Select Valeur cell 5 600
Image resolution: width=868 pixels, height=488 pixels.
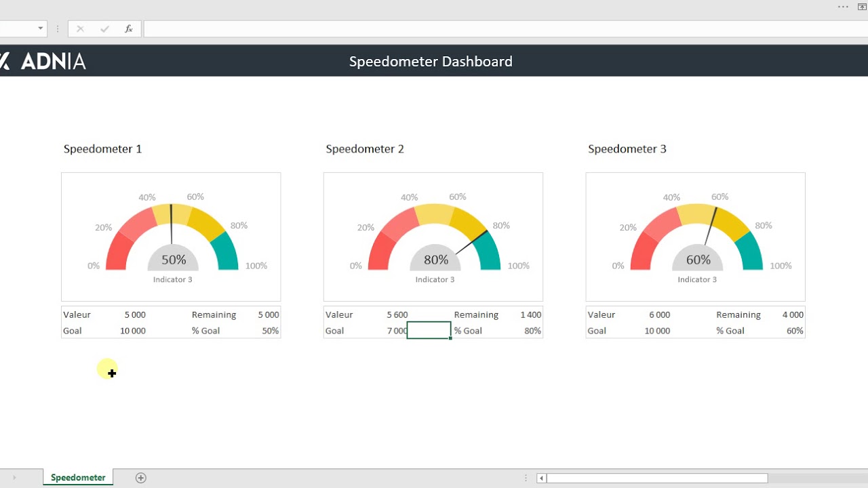(x=397, y=315)
